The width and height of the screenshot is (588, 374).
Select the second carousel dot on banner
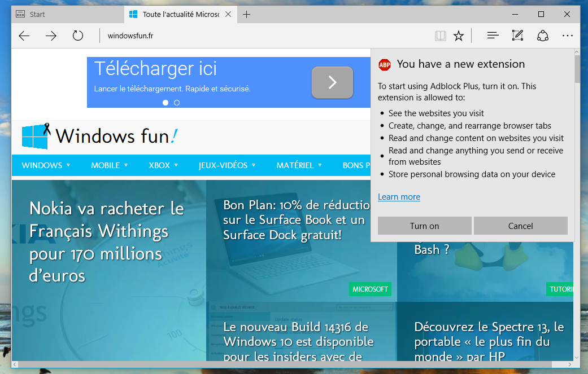[x=177, y=103]
